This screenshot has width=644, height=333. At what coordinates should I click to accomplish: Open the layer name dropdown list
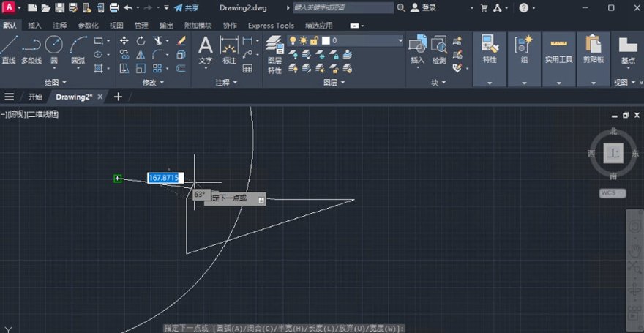(400, 40)
